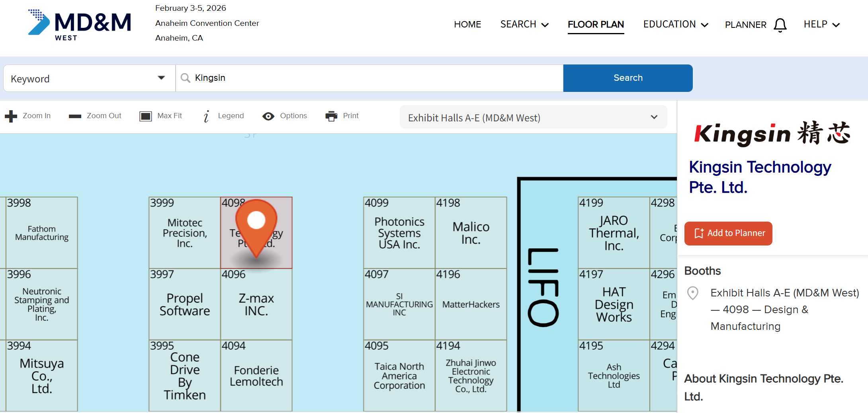The image size is (868, 413).
Task: Click the Add to Planner button
Action: coord(728,233)
